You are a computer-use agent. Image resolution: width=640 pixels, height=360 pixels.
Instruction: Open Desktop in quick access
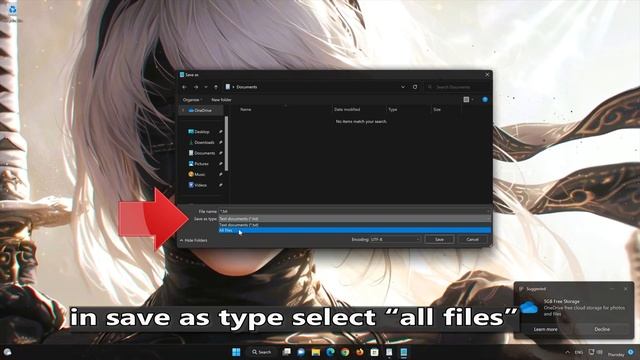(202, 132)
